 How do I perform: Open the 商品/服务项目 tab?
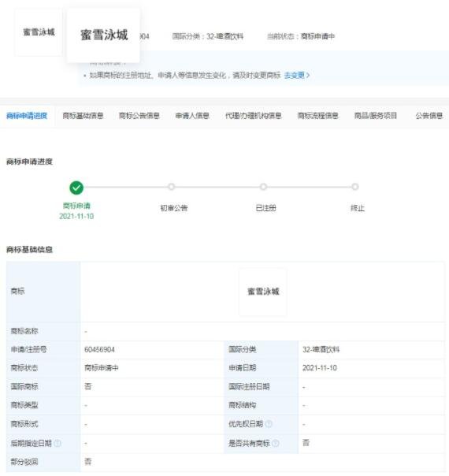pyautogui.click(x=376, y=116)
